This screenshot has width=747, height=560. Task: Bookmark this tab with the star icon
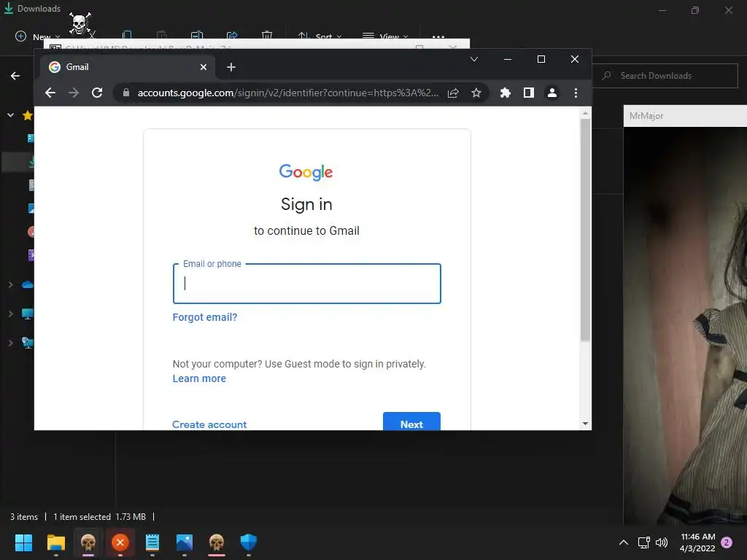[x=476, y=93]
